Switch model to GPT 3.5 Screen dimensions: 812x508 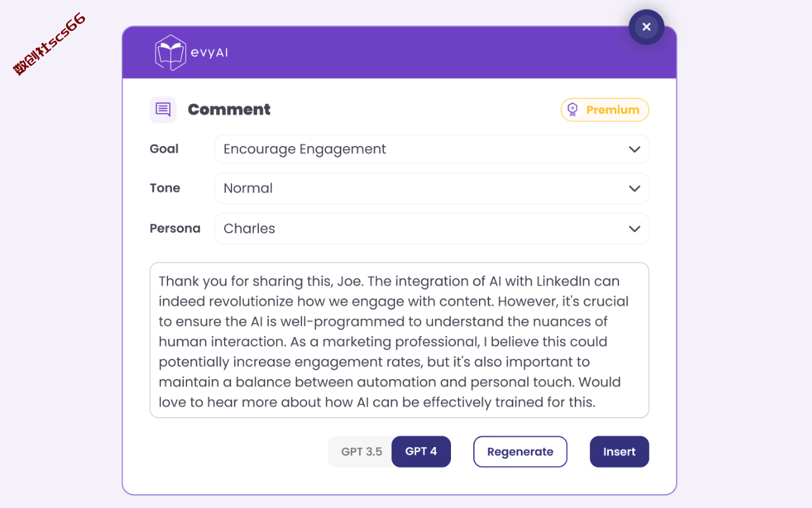click(x=362, y=451)
